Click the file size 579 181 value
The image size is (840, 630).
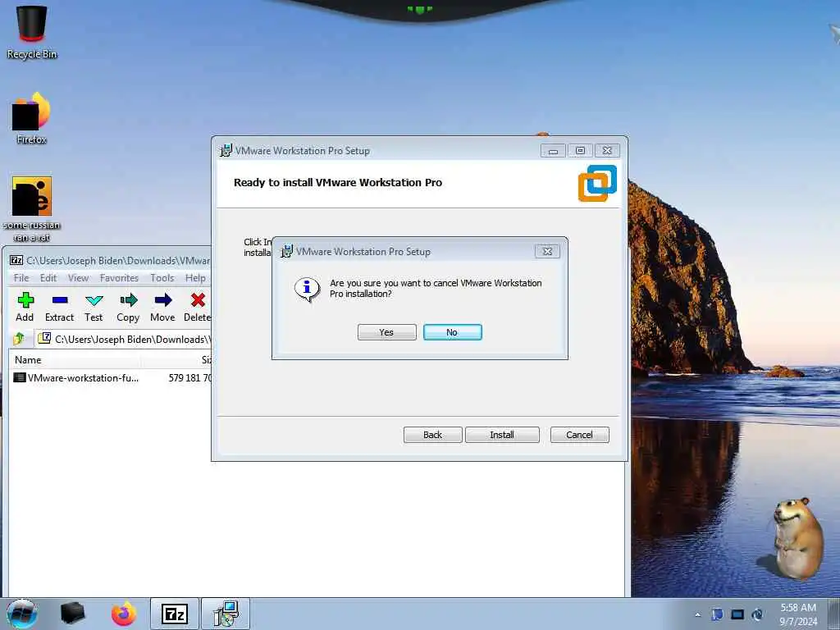point(190,377)
